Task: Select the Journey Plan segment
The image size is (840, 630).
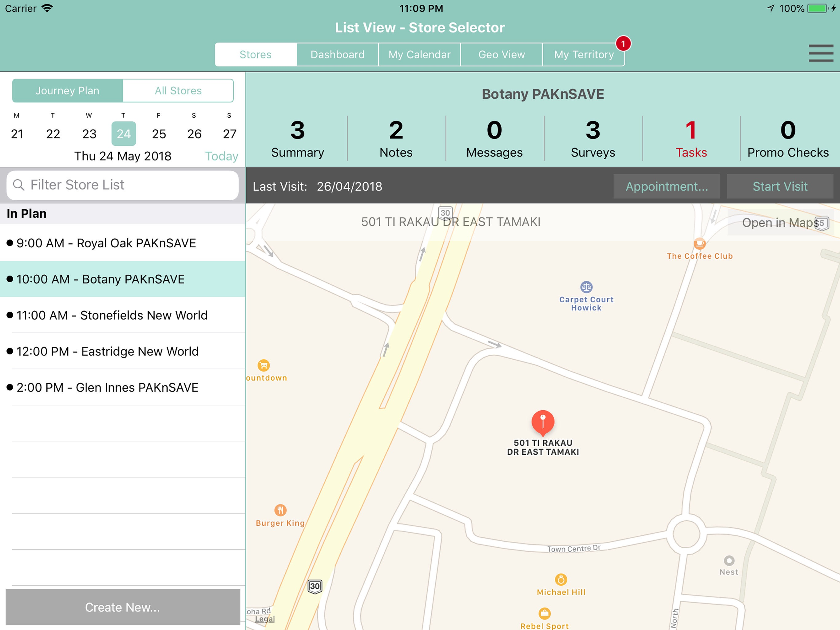Action: pos(68,90)
